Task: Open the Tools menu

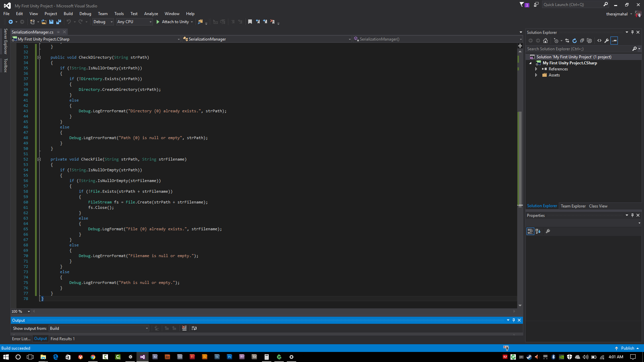Action: click(x=119, y=14)
